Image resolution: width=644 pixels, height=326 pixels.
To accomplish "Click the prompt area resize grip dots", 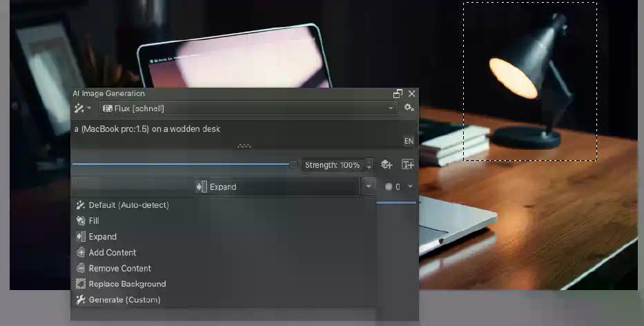I will 244,146.
